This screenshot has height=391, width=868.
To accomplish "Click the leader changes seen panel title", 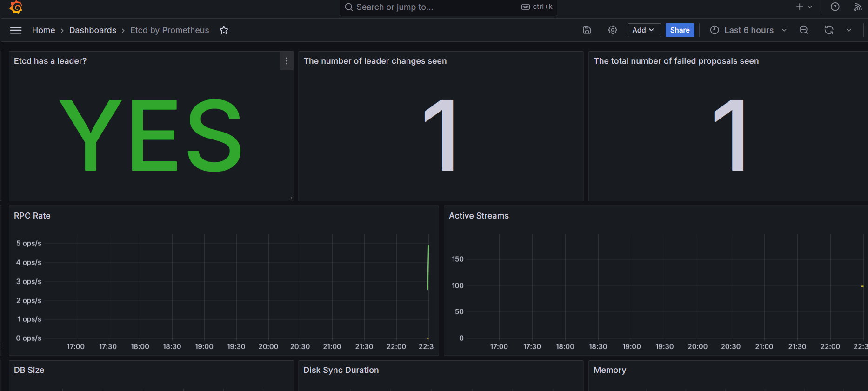I will (375, 61).
